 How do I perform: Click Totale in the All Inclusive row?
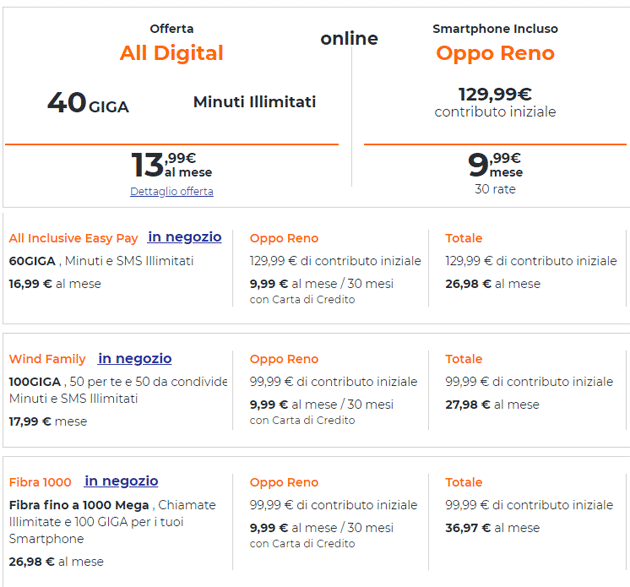[x=464, y=238]
